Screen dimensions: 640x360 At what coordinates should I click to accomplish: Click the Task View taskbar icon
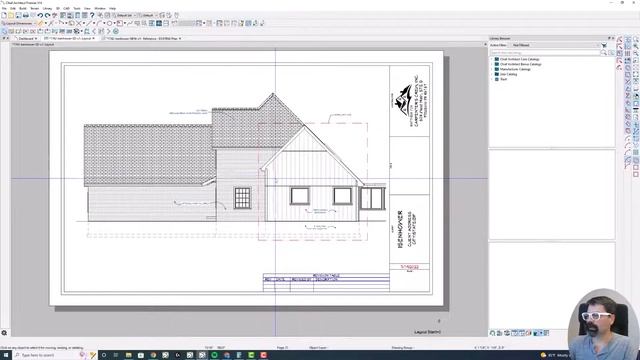tap(116, 355)
